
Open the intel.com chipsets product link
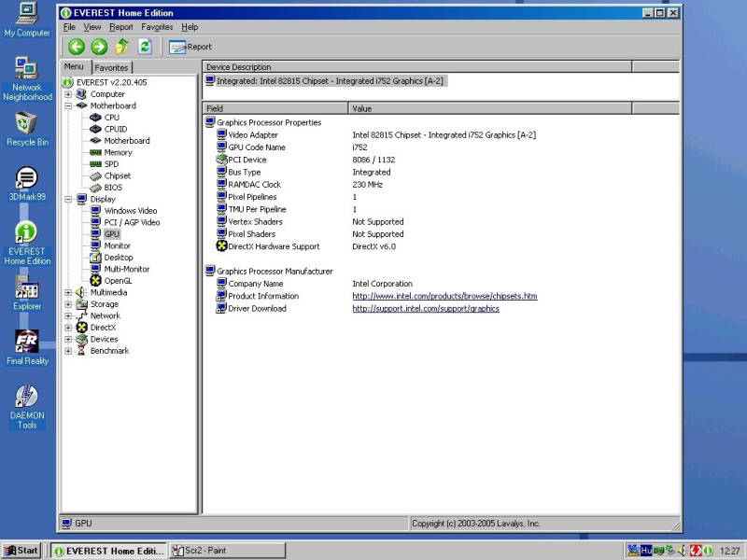click(x=444, y=296)
